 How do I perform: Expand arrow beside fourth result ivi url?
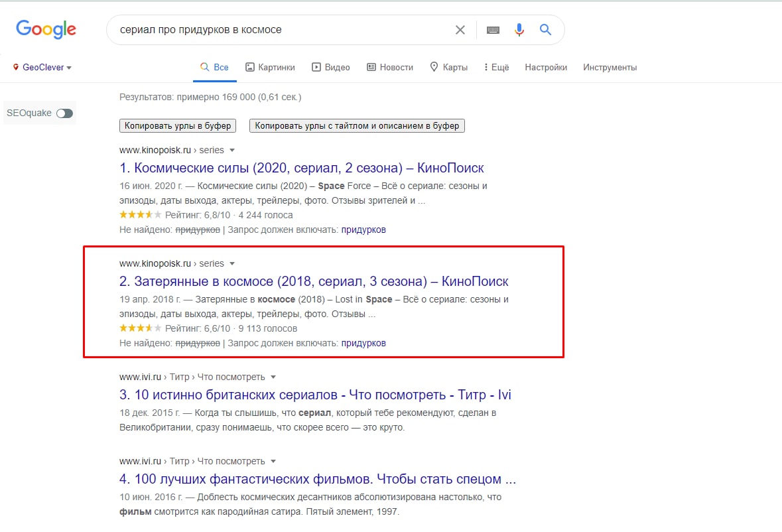(x=273, y=462)
